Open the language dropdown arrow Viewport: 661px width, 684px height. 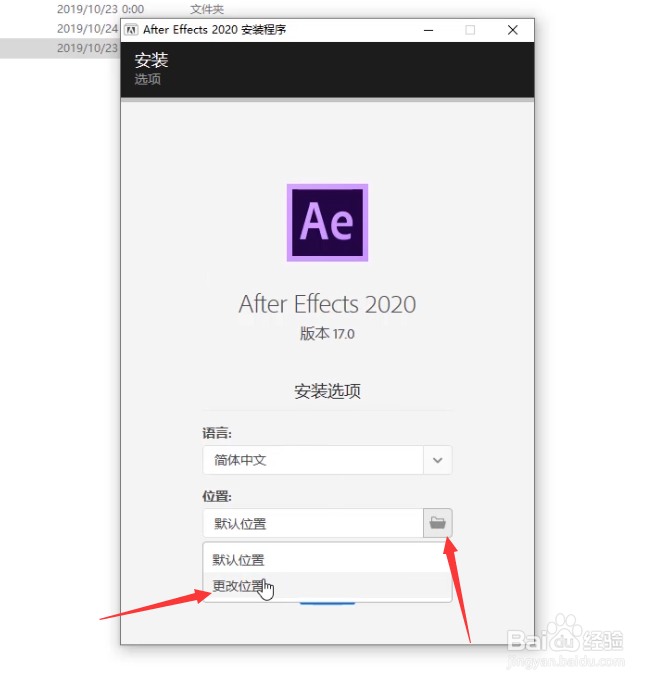click(x=438, y=460)
